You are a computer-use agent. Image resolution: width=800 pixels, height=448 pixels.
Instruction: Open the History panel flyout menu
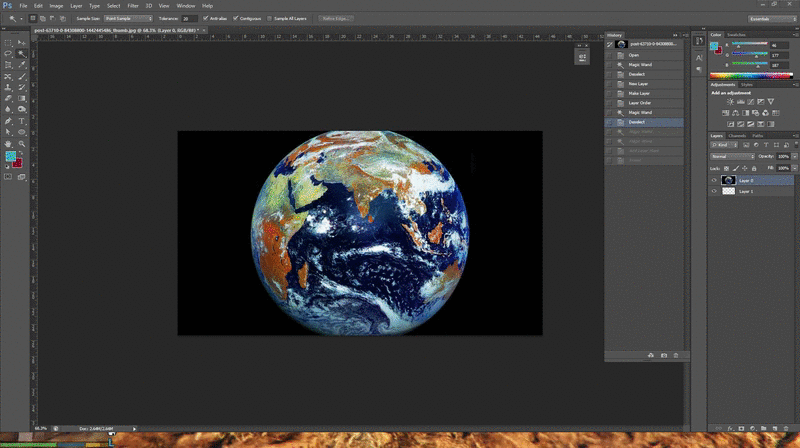(685, 35)
